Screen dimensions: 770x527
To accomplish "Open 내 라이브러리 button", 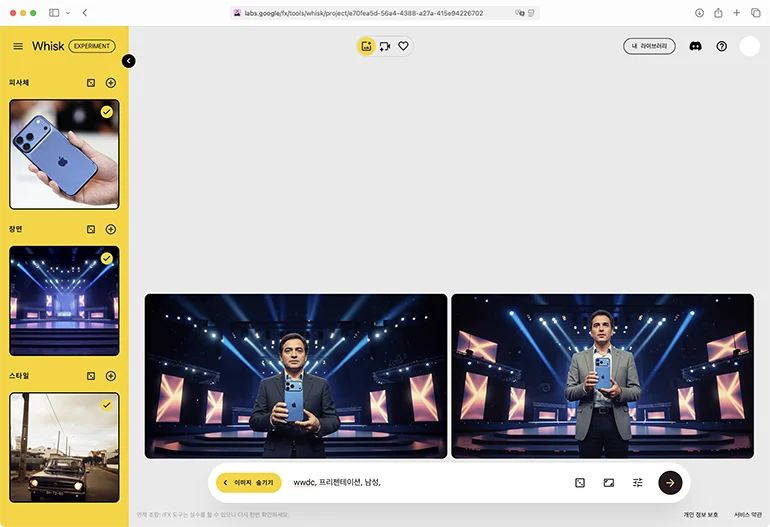I will [x=649, y=46].
